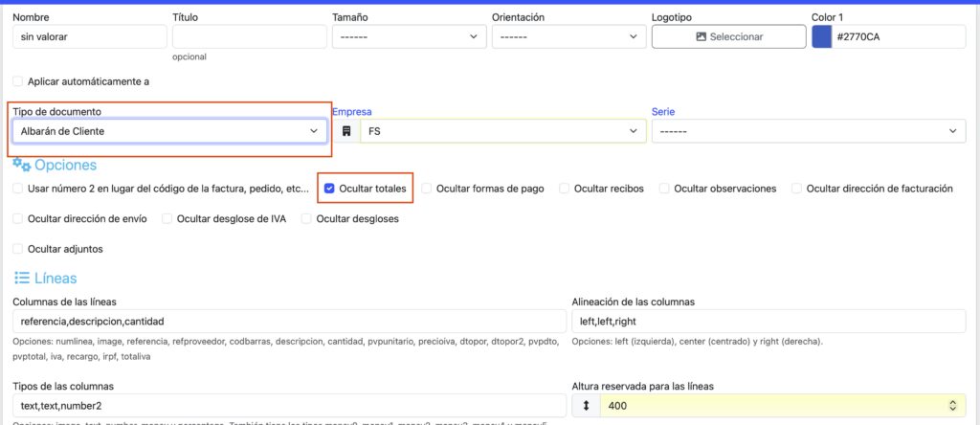The width and height of the screenshot is (980, 425).
Task: Click the Columnas de las líneas field
Action: (x=289, y=322)
